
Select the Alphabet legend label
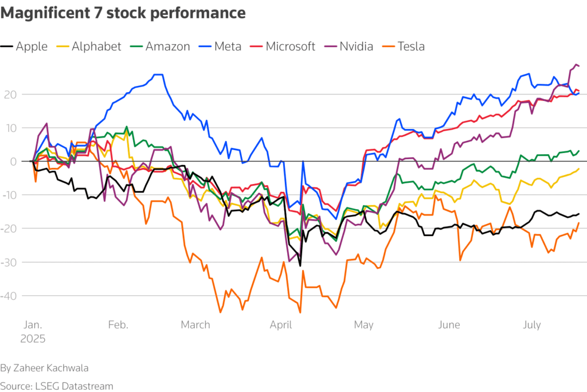coord(96,46)
